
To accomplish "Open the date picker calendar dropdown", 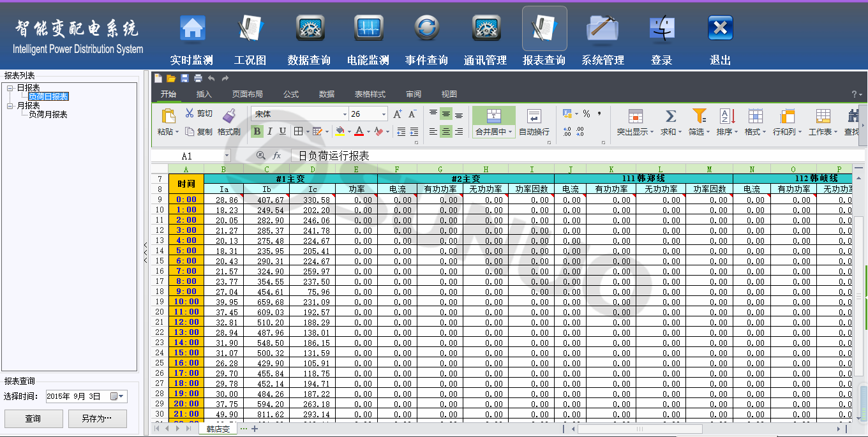I will (118, 397).
